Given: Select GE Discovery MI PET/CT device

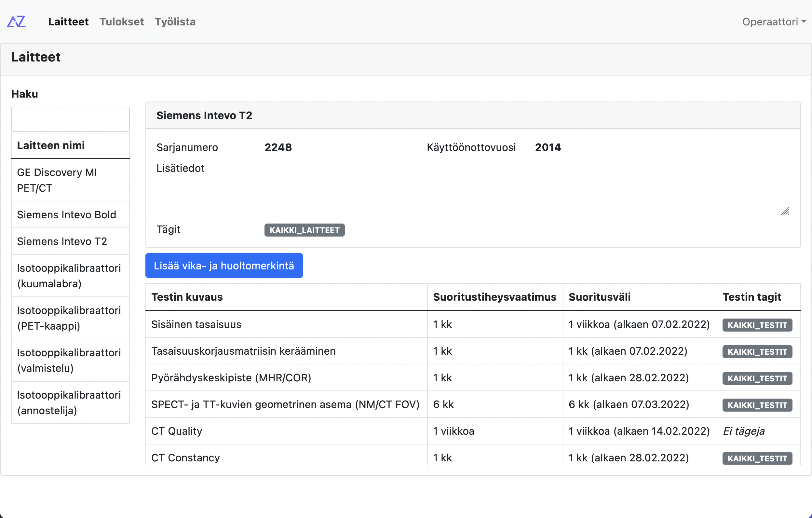Looking at the screenshot, I should click(x=71, y=180).
